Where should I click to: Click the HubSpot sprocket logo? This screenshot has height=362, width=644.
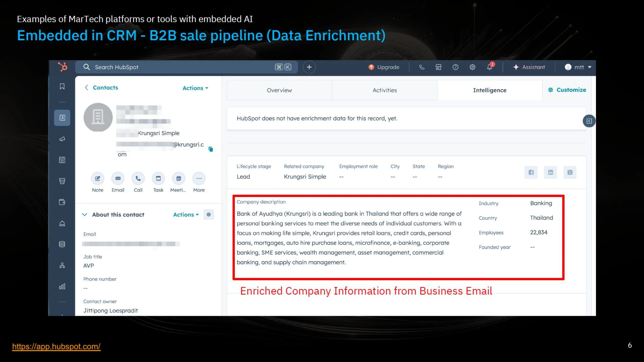[x=62, y=67]
